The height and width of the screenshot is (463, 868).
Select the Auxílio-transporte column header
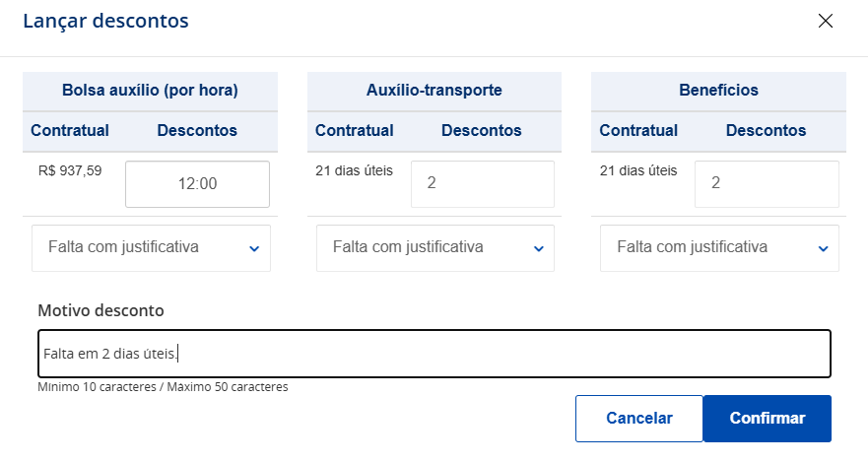click(434, 91)
